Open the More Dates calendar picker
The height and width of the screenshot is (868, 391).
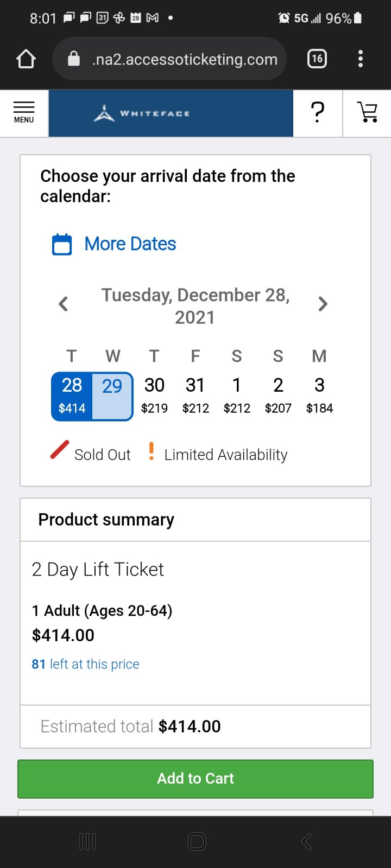pyautogui.click(x=130, y=244)
